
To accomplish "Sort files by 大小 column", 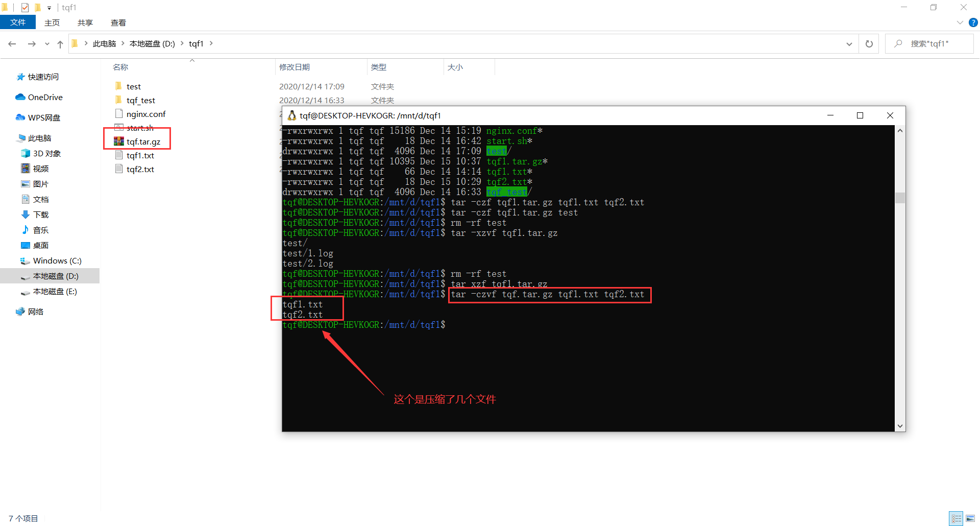I will coord(455,67).
